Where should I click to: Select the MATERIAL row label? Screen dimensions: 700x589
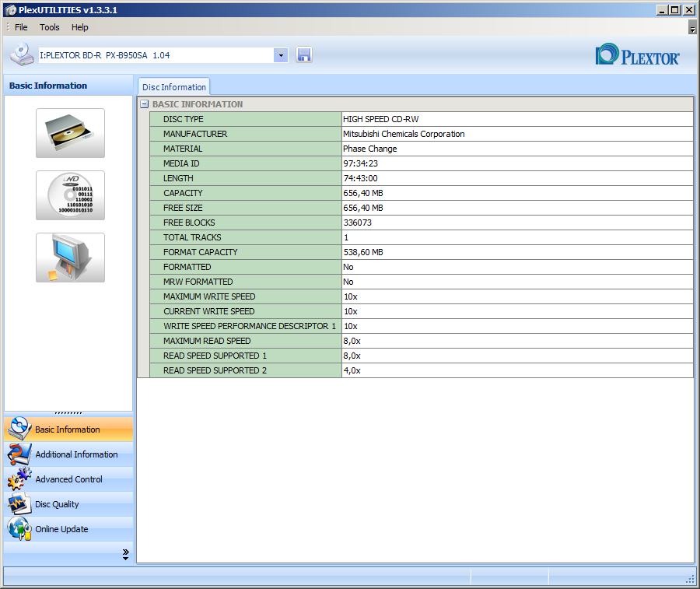pos(183,149)
